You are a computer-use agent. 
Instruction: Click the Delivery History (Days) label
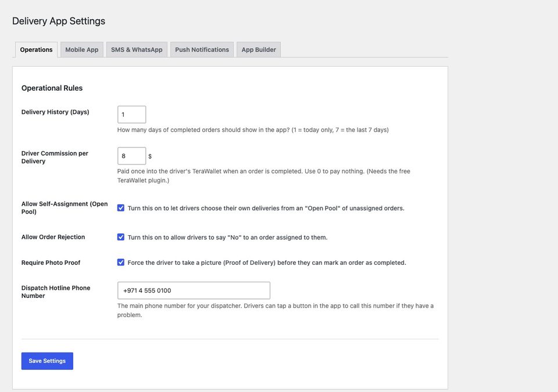55,112
